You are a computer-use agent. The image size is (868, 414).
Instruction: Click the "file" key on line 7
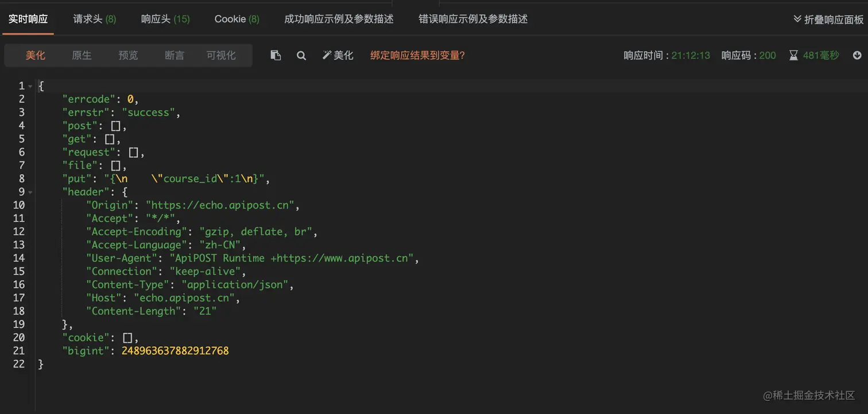pyautogui.click(x=80, y=165)
